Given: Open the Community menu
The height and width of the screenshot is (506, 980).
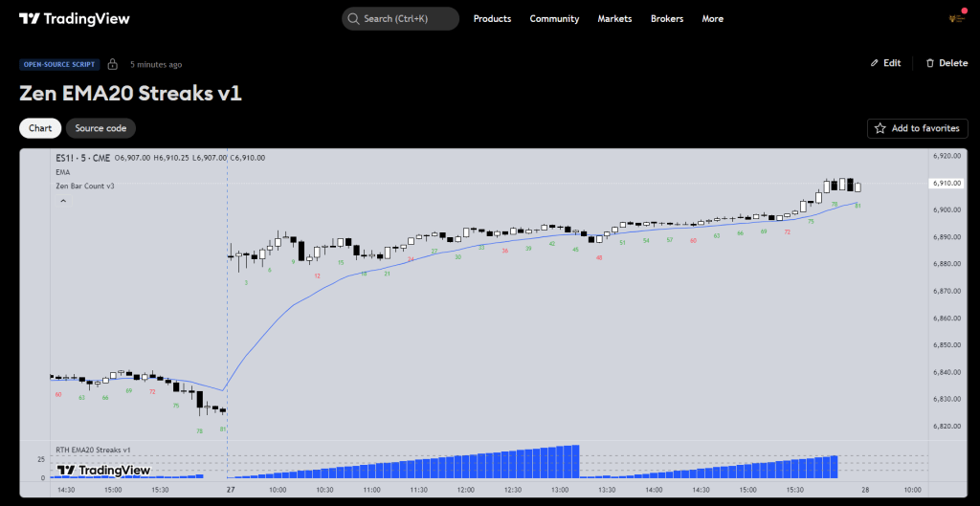Looking at the screenshot, I should [554, 19].
